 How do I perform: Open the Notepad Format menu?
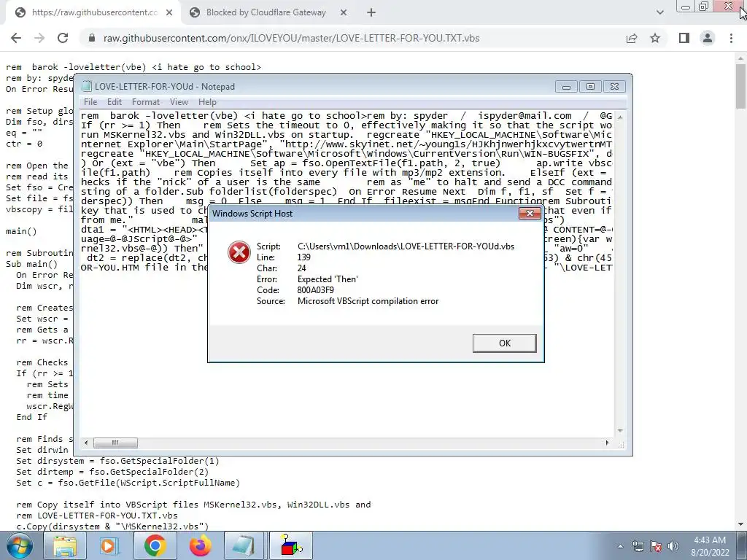(x=146, y=102)
